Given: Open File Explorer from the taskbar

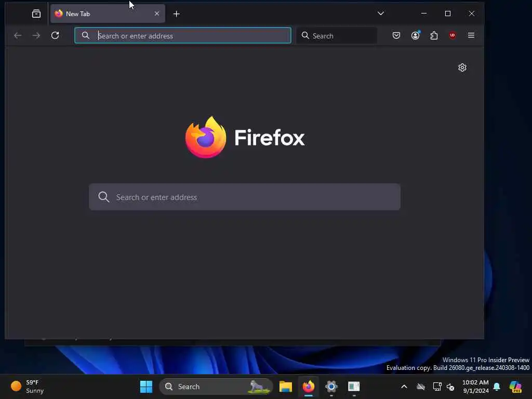Looking at the screenshot, I should 286,387.
